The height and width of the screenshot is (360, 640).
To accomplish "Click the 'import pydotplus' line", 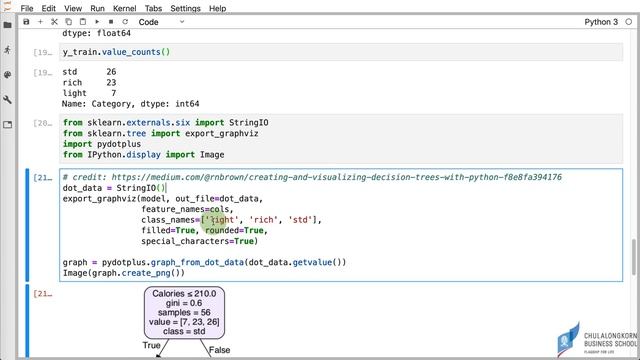I will pyautogui.click(x=102, y=144).
